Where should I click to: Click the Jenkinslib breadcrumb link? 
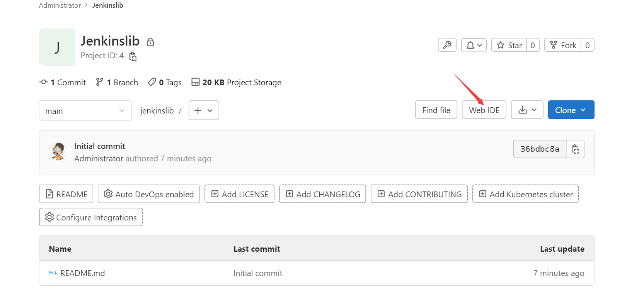108,5
